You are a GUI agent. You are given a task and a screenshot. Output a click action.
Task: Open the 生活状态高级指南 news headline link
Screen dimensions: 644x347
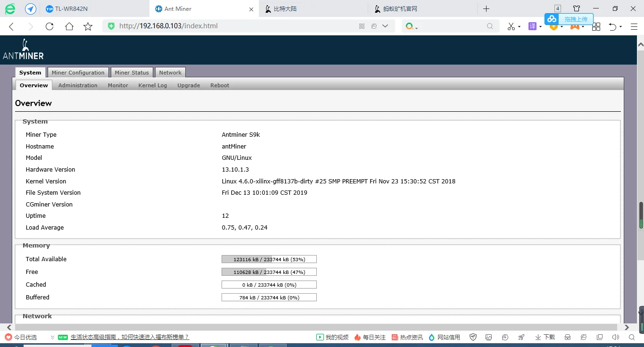(x=130, y=337)
